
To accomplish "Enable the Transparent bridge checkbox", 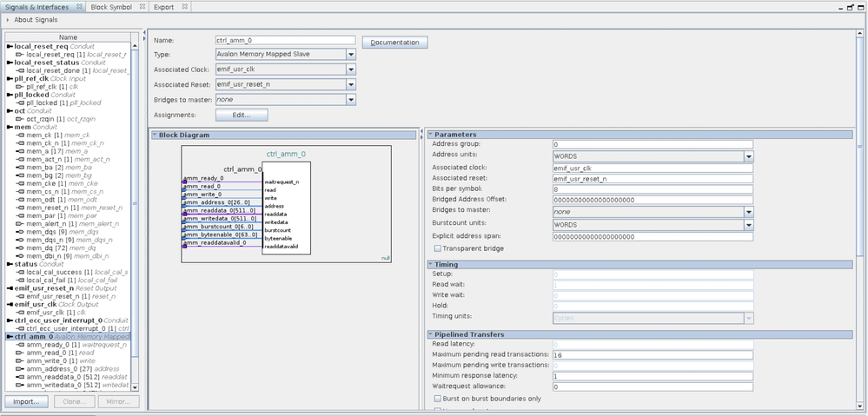I will [437, 248].
